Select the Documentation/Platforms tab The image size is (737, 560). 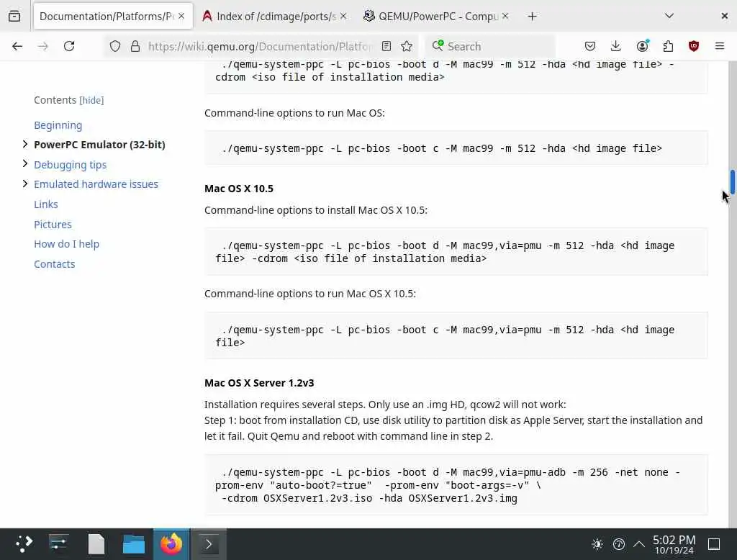click(x=113, y=17)
